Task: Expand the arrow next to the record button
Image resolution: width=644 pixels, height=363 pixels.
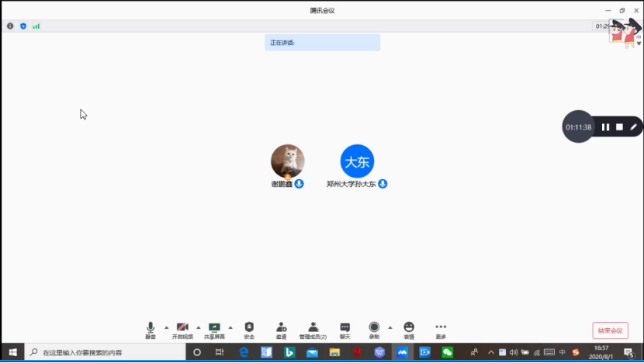Action: tap(390, 327)
